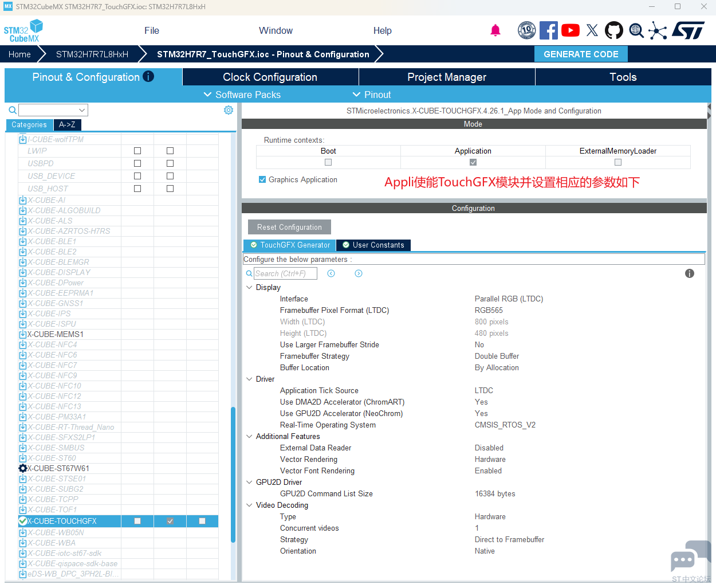Open the GitHub icon link
The height and width of the screenshot is (588, 716).
coord(614,30)
